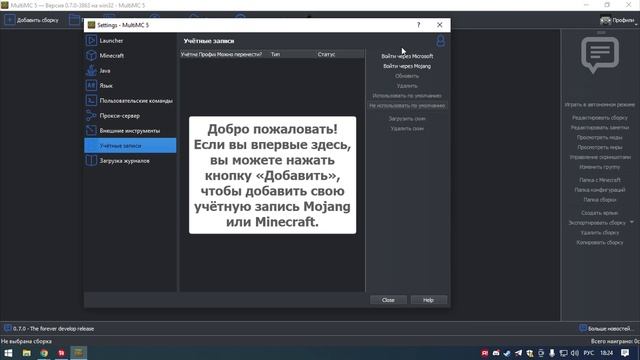Image resolution: width=640 pixels, height=360 pixels.
Task: Click Использовать по умолчанию button
Action: (x=407, y=96)
